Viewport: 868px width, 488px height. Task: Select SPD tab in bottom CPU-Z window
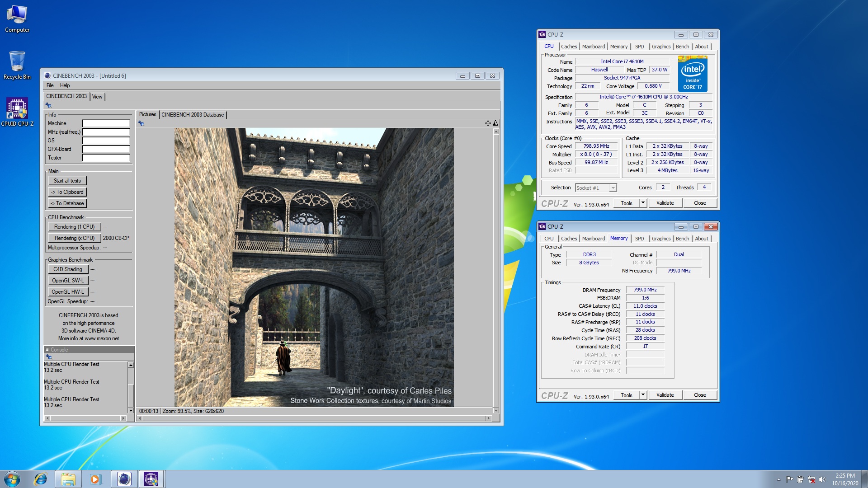(639, 239)
